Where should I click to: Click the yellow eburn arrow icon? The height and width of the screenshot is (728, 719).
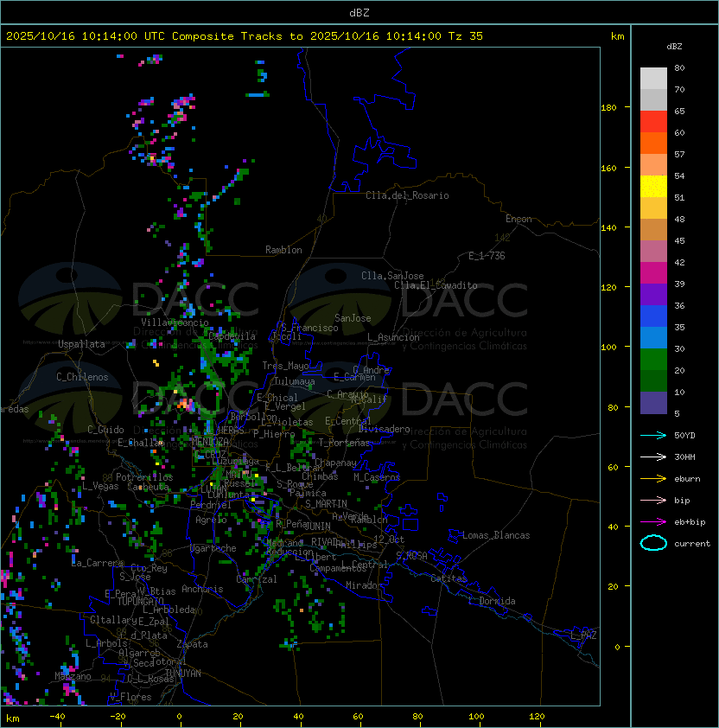coord(653,479)
